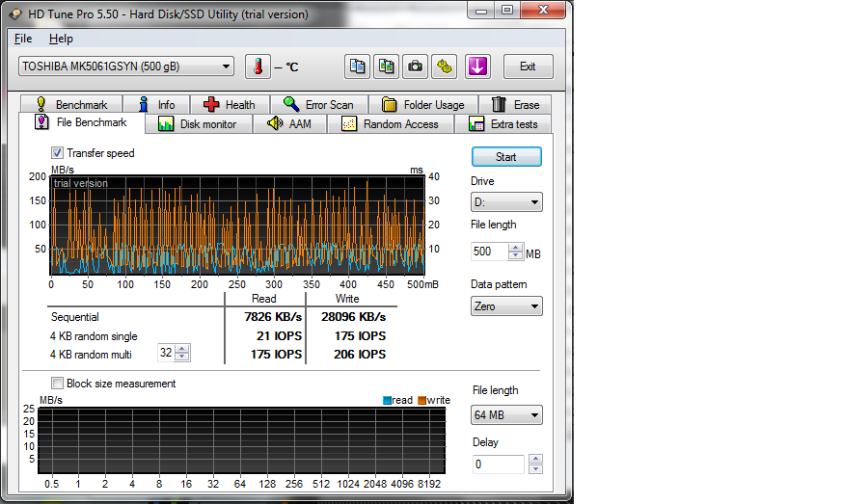Screen dimensions: 842x504
Task: Click the copy text to clipboard icon
Action: [x=358, y=66]
